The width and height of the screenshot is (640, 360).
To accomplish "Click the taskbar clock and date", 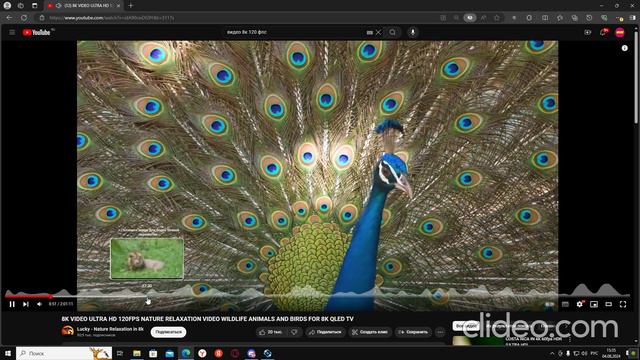I will 611,353.
